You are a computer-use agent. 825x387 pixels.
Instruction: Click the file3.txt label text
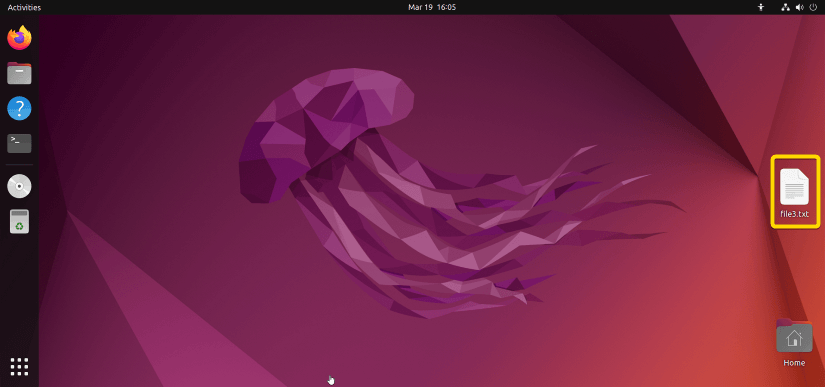click(x=794, y=214)
